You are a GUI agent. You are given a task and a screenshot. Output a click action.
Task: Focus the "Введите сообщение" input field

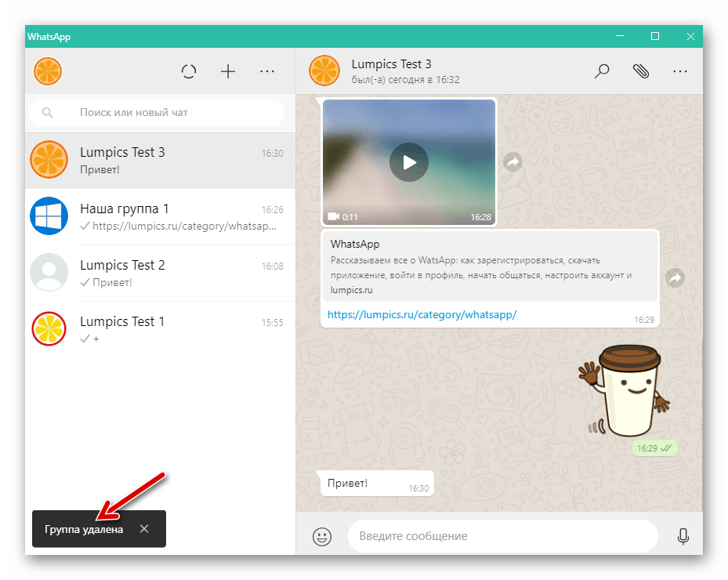coord(503,536)
